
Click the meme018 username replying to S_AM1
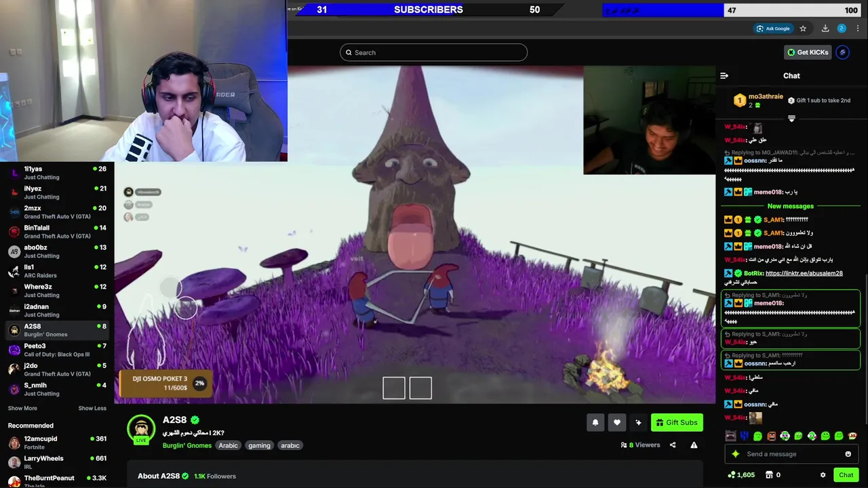(768, 303)
